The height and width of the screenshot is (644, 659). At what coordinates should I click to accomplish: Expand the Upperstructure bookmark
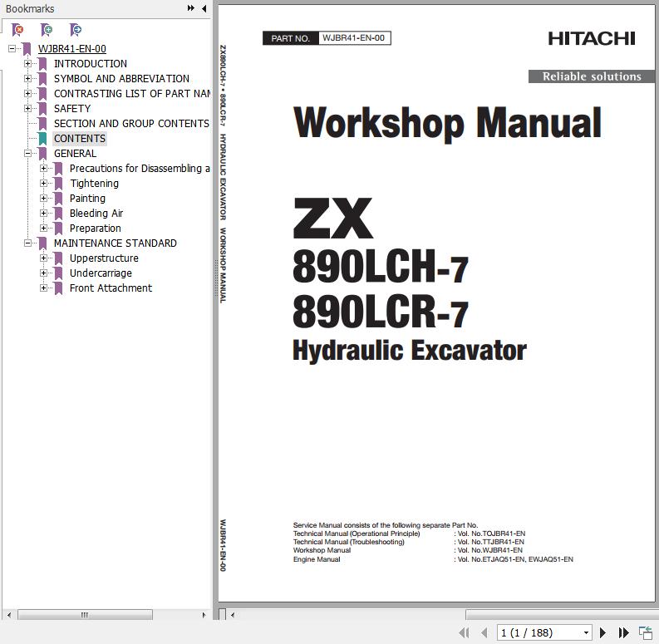click(x=44, y=258)
